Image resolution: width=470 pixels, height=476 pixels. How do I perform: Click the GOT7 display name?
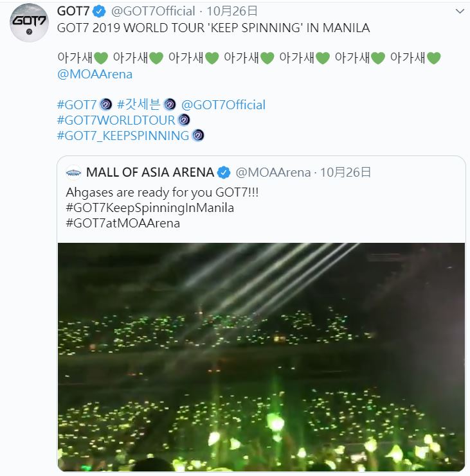[x=73, y=12]
